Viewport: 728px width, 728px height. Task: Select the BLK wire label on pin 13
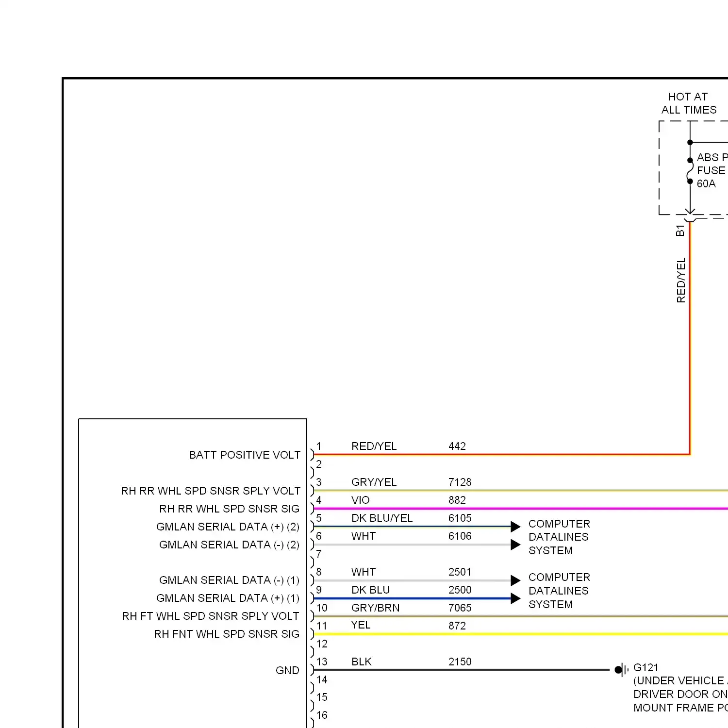coord(362,662)
